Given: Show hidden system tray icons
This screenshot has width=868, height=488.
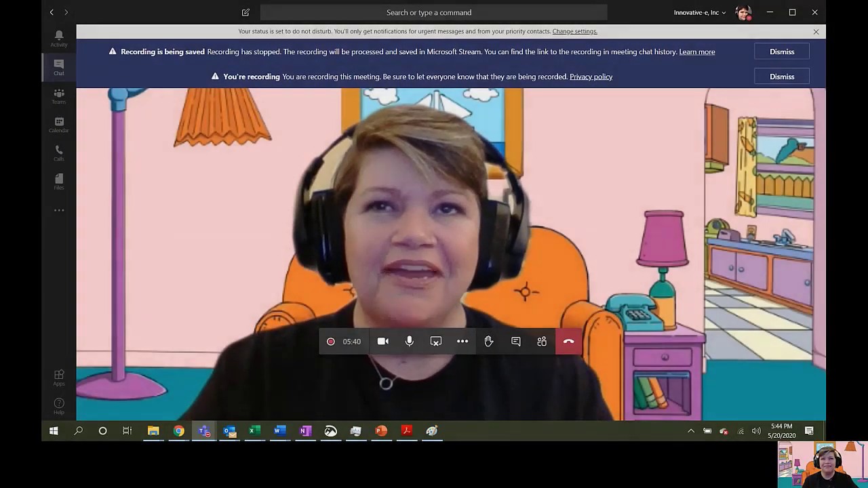Looking at the screenshot, I should pos(691,431).
